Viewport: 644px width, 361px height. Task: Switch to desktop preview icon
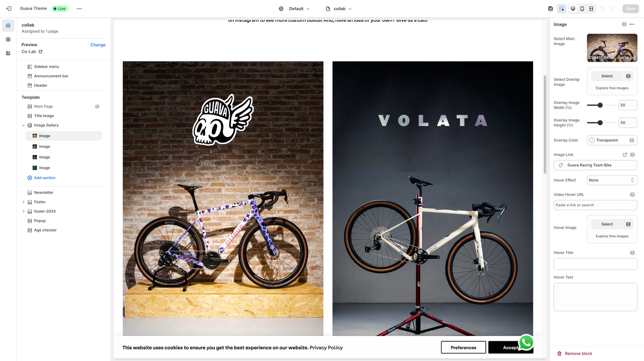coord(573,8)
